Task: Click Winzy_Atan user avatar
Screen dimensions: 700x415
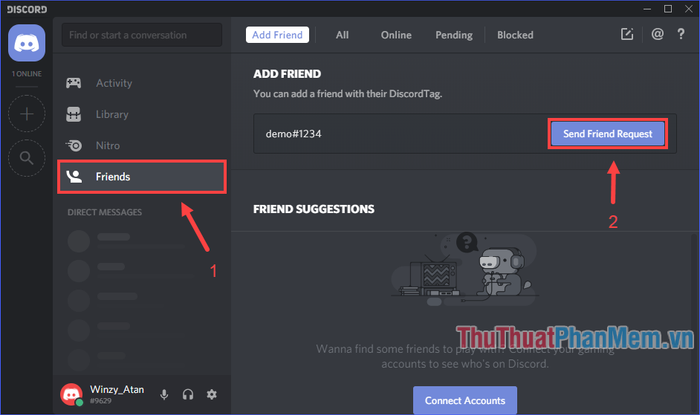Action: 71,394
